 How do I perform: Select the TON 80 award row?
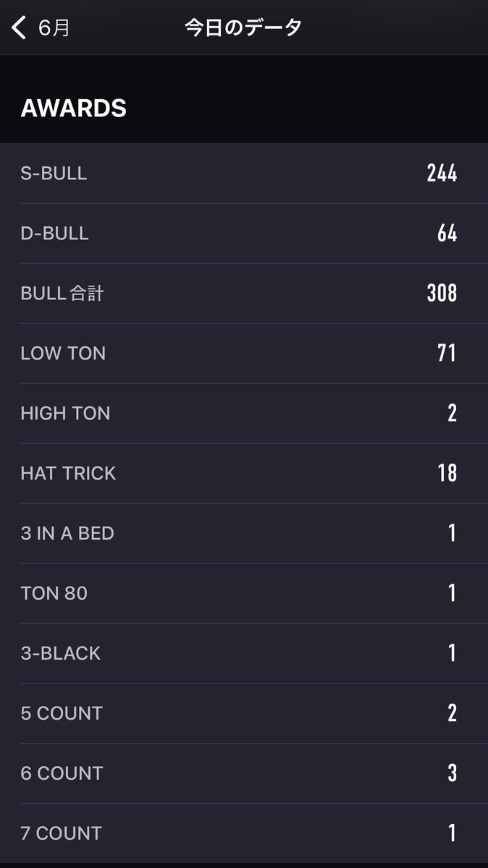[244, 593]
